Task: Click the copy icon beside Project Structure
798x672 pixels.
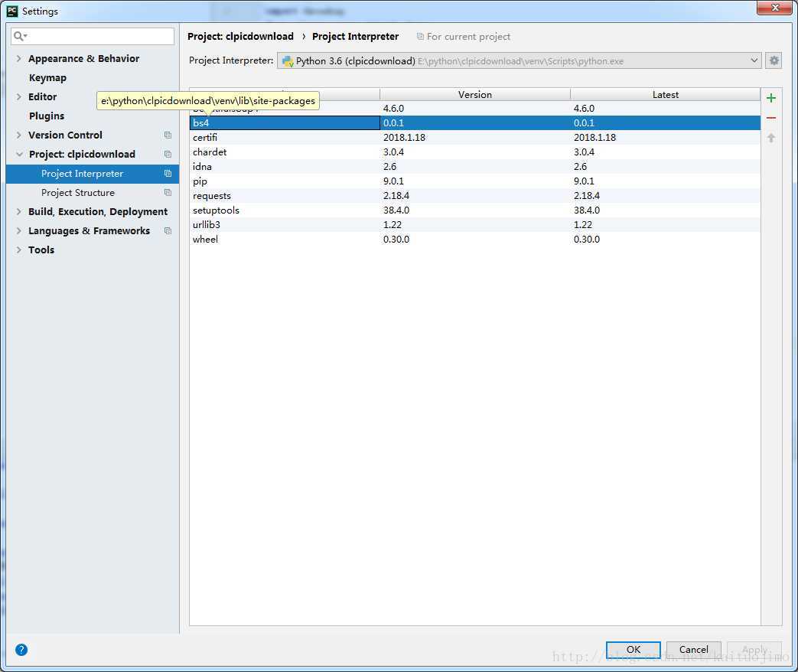Action: (168, 193)
